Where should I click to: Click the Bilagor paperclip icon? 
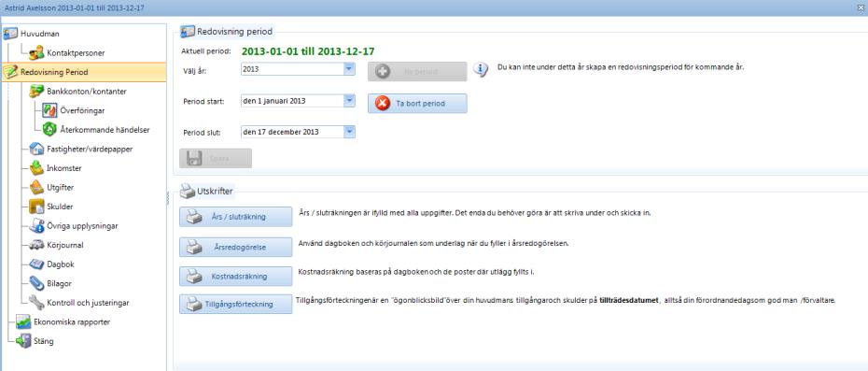(x=36, y=283)
